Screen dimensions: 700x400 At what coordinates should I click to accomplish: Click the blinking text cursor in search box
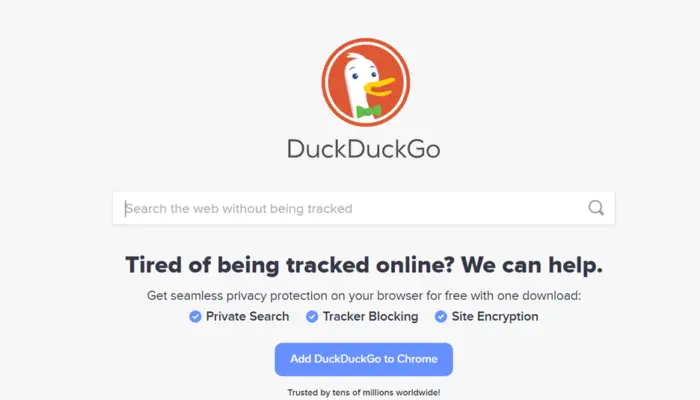coord(125,208)
